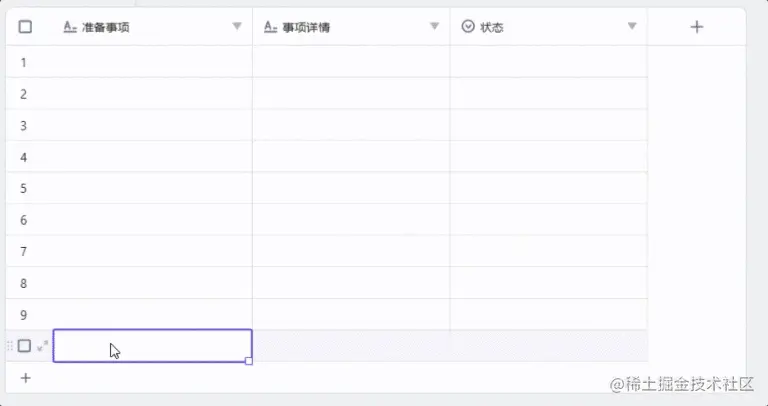Open the 状态 column dropdown arrow
Viewport: 768px width, 406px height.
click(x=632, y=26)
